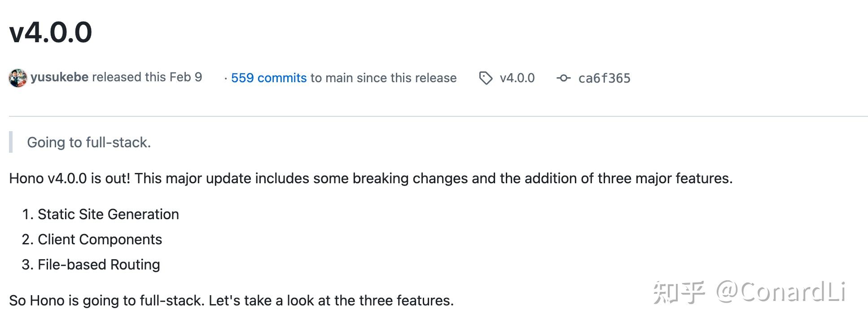Select the v4.0.0 tag label

tap(517, 78)
